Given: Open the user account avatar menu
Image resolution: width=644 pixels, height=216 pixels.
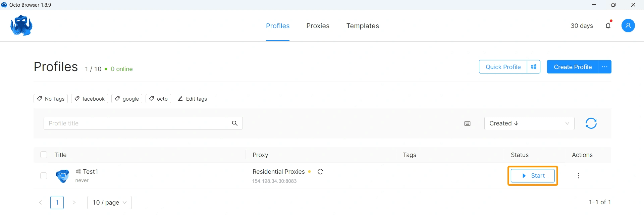Looking at the screenshot, I should pyautogui.click(x=628, y=26).
